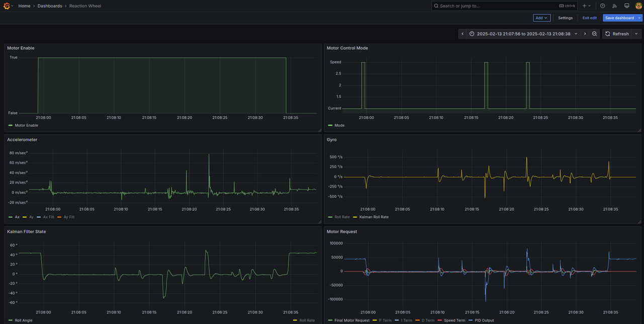This screenshot has height=324, width=644.
Task: Click the kiosk mode monitor icon
Action: click(x=626, y=6)
